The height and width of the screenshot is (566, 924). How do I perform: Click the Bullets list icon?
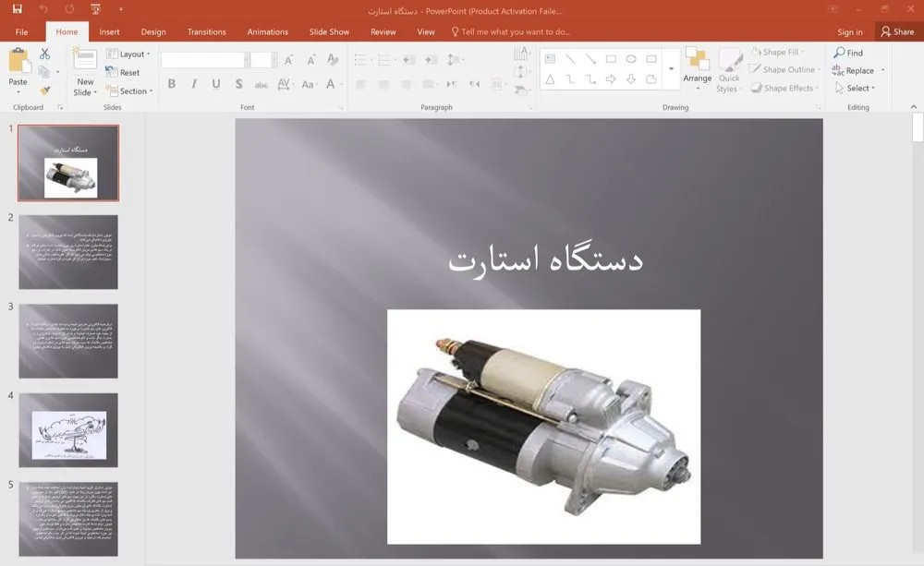tap(362, 59)
